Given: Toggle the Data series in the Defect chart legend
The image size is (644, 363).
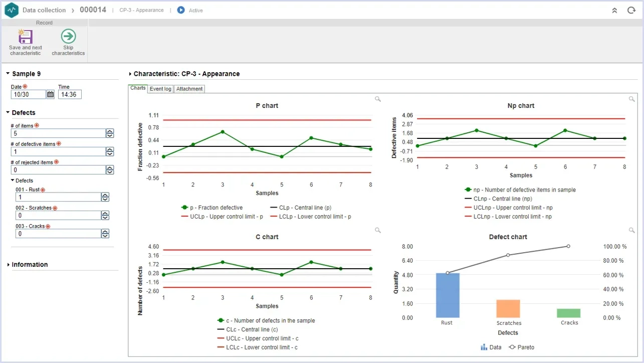Looking at the screenshot, I should [491, 347].
